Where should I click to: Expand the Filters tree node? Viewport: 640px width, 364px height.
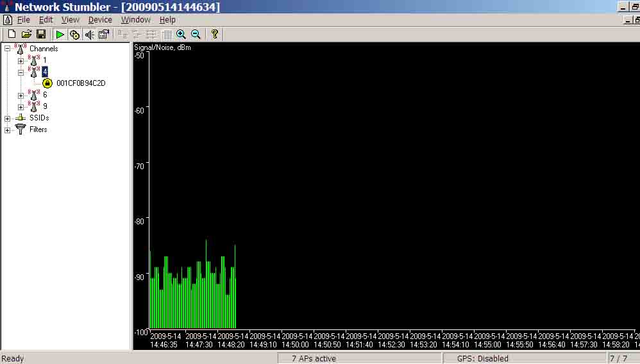[x=7, y=130]
